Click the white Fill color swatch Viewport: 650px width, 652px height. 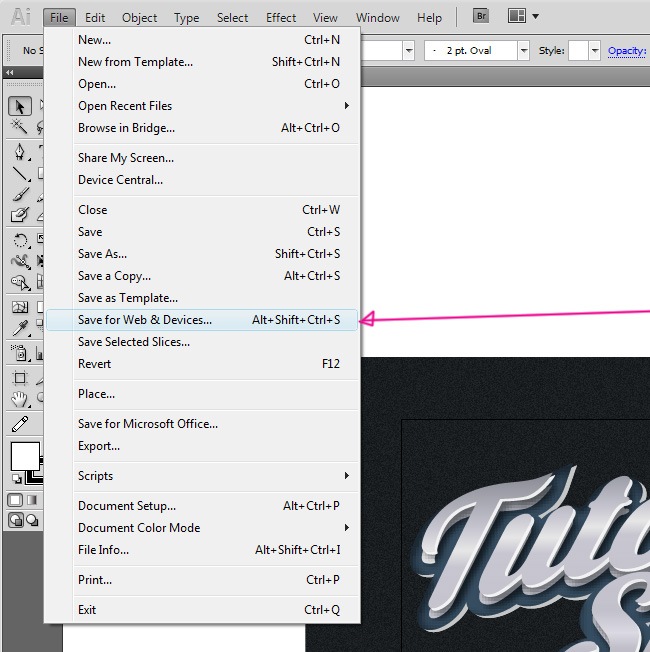coord(25,456)
